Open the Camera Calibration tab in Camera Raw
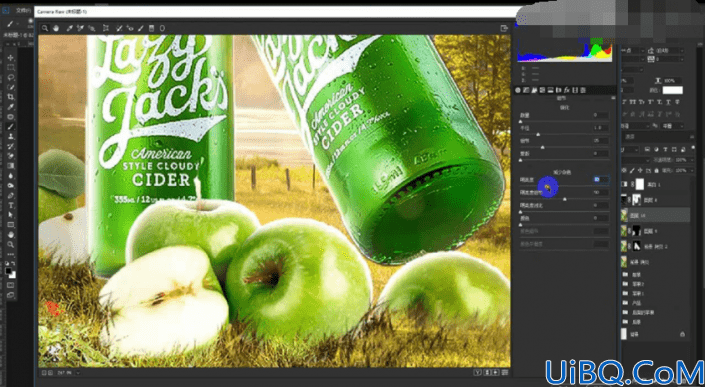The width and height of the screenshot is (705, 387). click(575, 90)
